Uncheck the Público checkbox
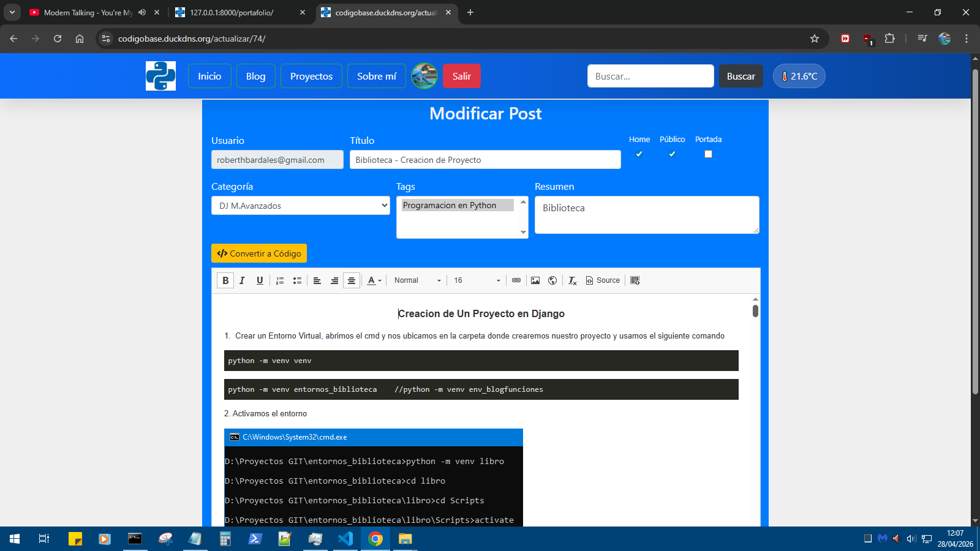The height and width of the screenshot is (551, 980). click(x=672, y=154)
